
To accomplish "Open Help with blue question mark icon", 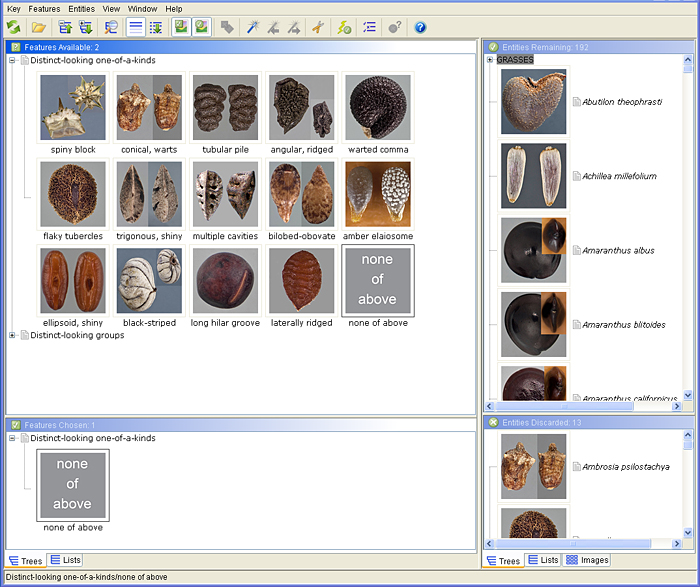I will point(420,28).
